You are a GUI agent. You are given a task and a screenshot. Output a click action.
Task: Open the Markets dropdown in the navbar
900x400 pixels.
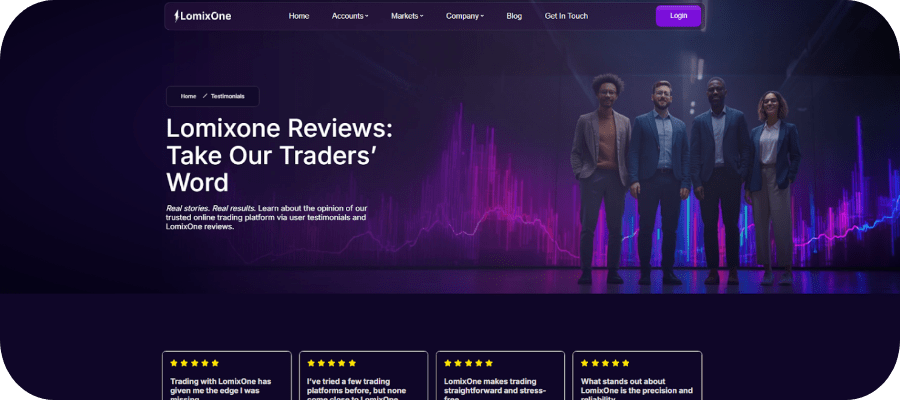click(407, 16)
